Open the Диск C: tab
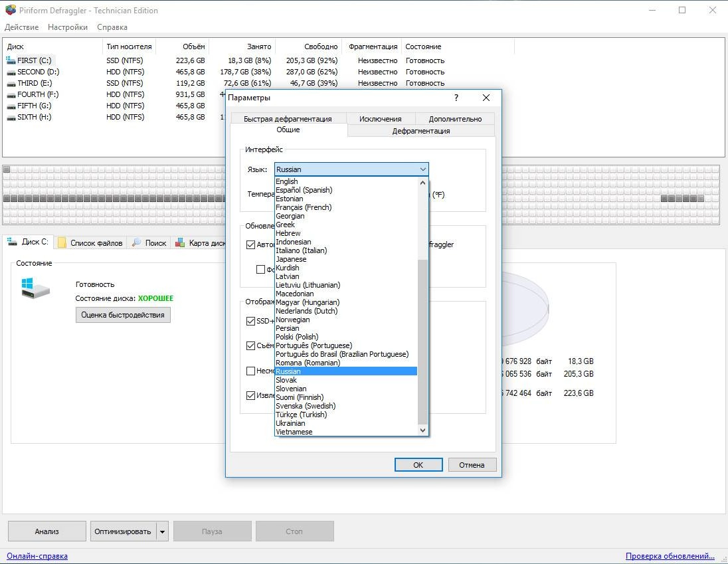This screenshot has width=728, height=564. tap(28, 242)
